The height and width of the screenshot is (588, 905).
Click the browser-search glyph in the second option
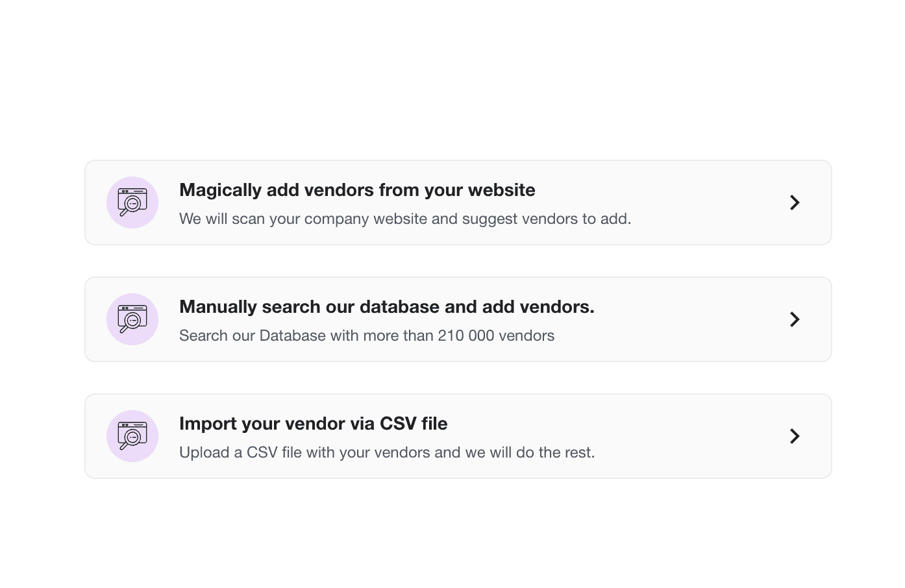click(x=132, y=319)
